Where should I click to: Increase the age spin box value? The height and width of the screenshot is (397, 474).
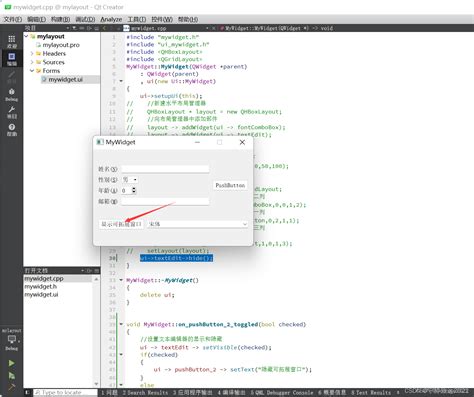134,188
